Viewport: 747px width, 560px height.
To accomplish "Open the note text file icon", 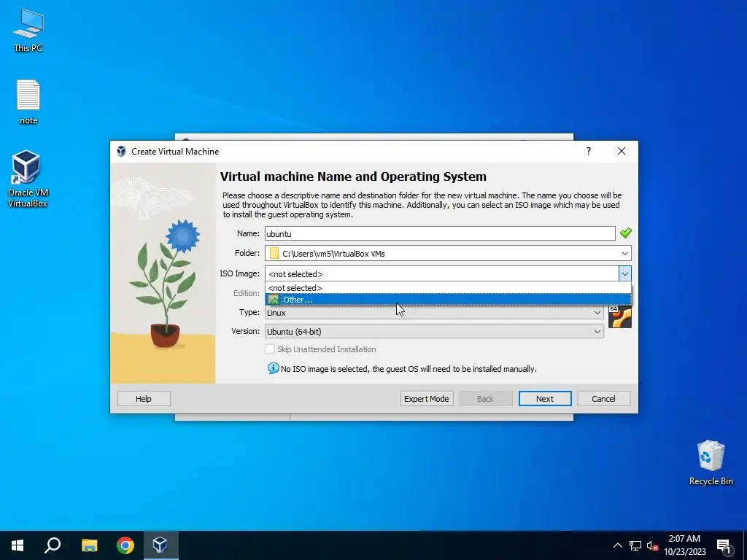I will [28, 102].
